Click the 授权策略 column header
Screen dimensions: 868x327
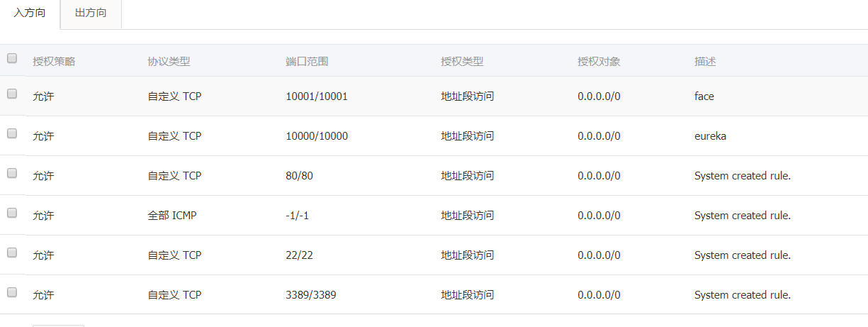coord(54,62)
